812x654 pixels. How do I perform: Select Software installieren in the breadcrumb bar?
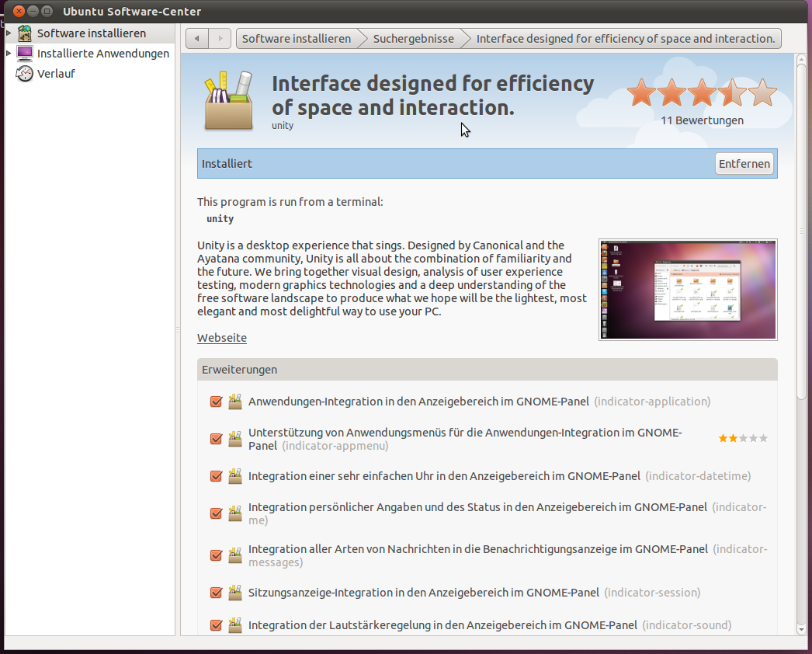[x=297, y=38]
